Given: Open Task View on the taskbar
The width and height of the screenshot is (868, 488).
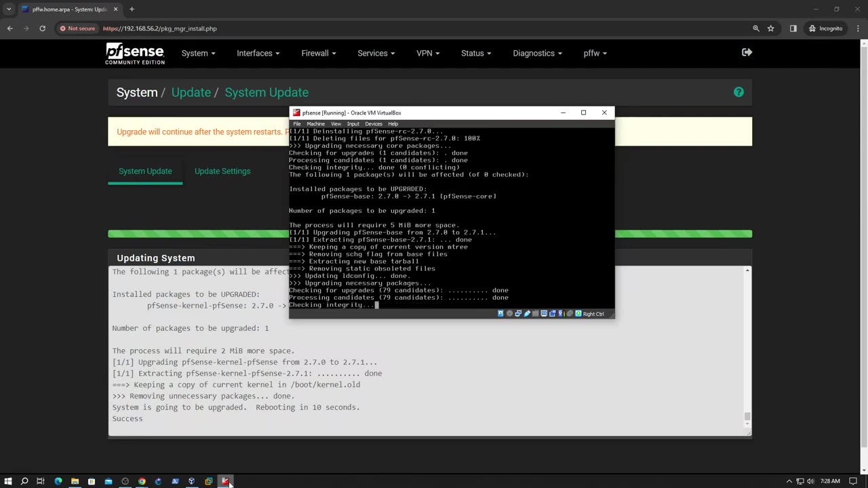Looking at the screenshot, I should (41, 481).
